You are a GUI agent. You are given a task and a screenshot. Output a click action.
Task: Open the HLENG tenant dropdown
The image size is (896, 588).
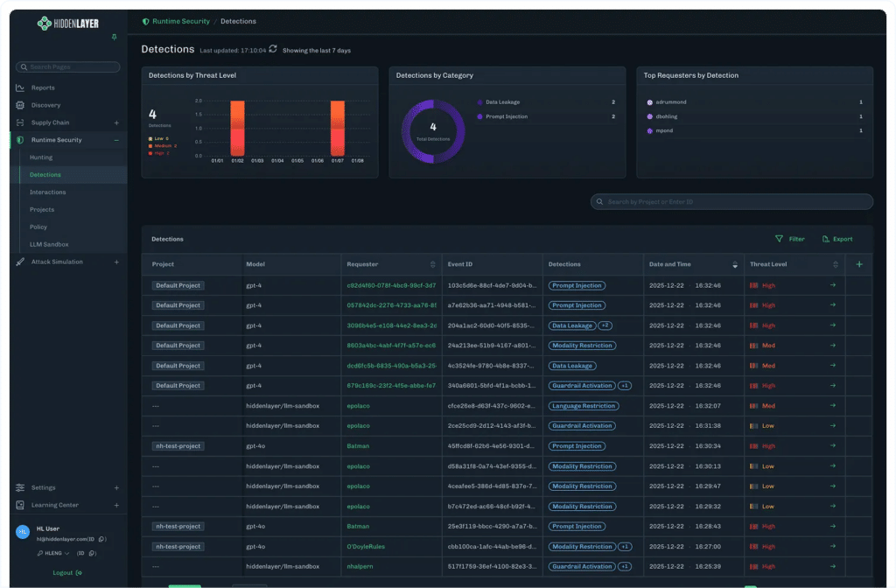point(53,553)
